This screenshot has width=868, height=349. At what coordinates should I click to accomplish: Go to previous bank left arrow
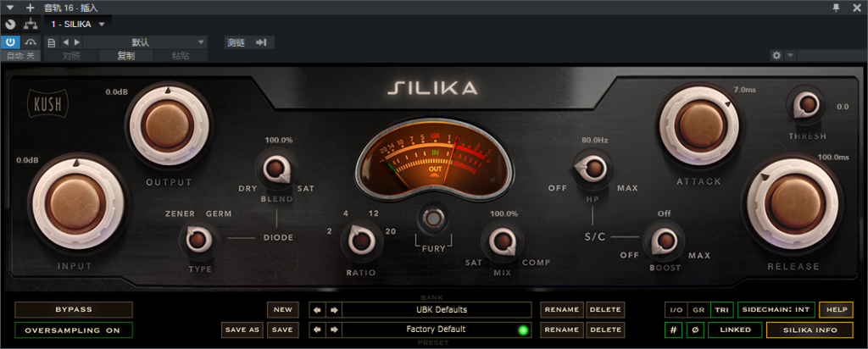click(317, 310)
